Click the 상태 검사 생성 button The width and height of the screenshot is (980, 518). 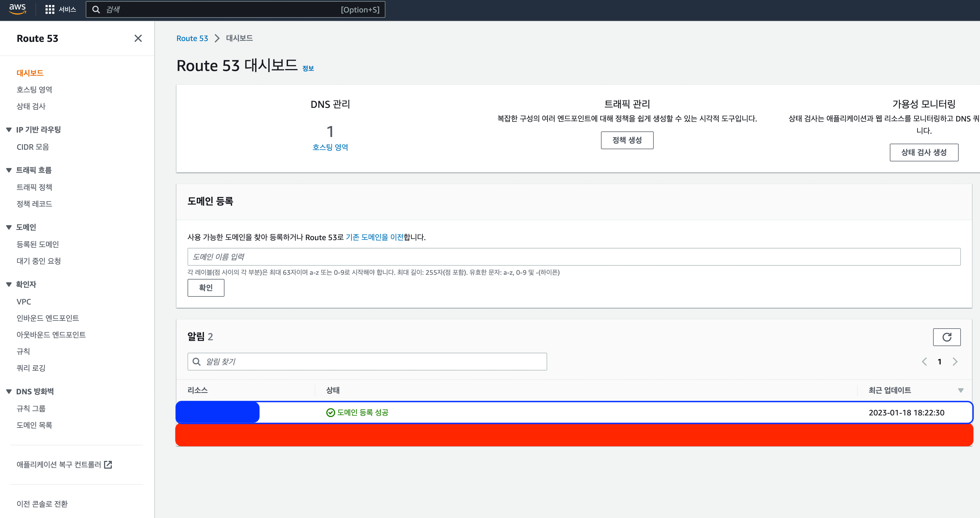pos(924,153)
